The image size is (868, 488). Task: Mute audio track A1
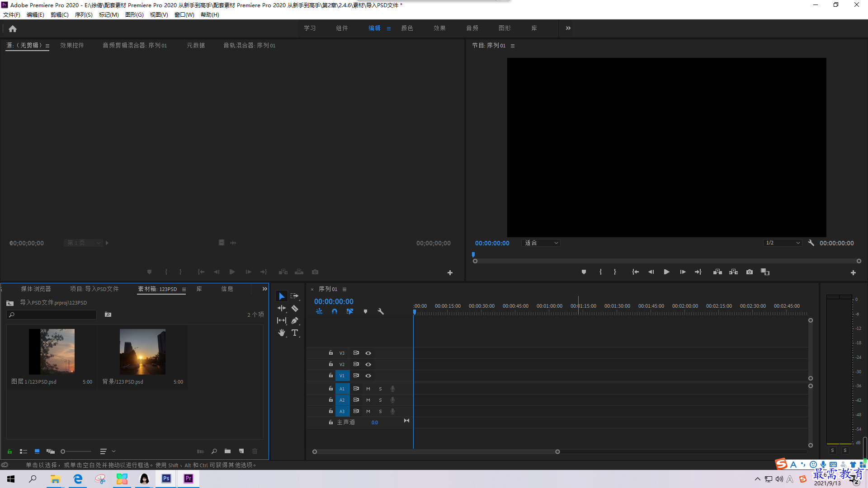[368, 389]
